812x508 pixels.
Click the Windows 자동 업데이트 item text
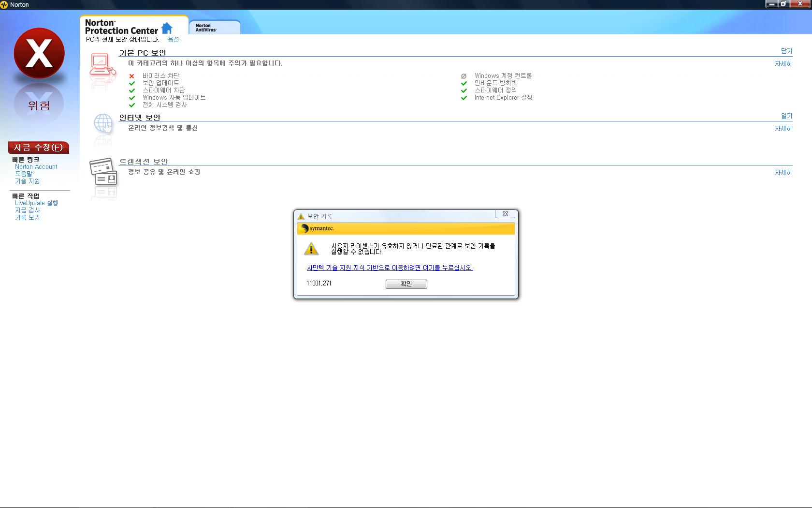pos(174,98)
